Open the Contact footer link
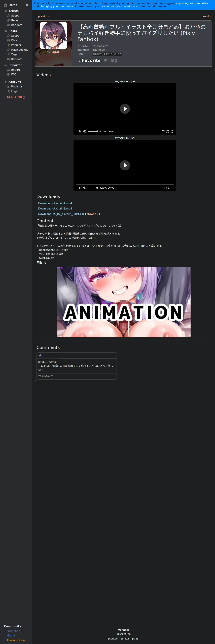Image resolution: width=215 pixels, height=644 pixels. coord(114,639)
